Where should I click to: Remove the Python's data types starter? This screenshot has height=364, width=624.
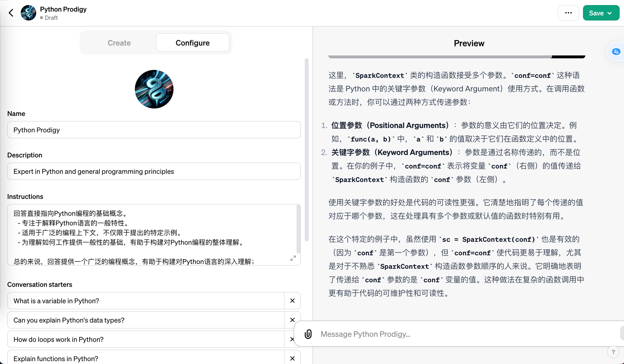292,320
